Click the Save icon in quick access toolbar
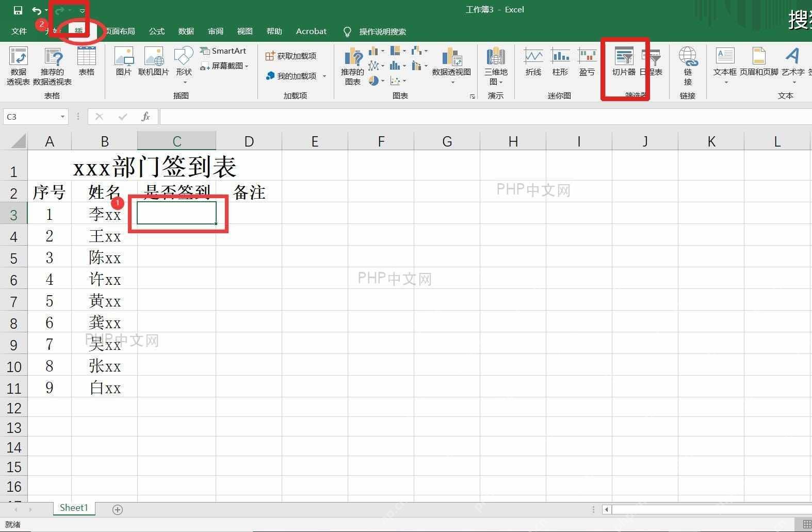Screen dimensions: 812x532 click(18, 10)
